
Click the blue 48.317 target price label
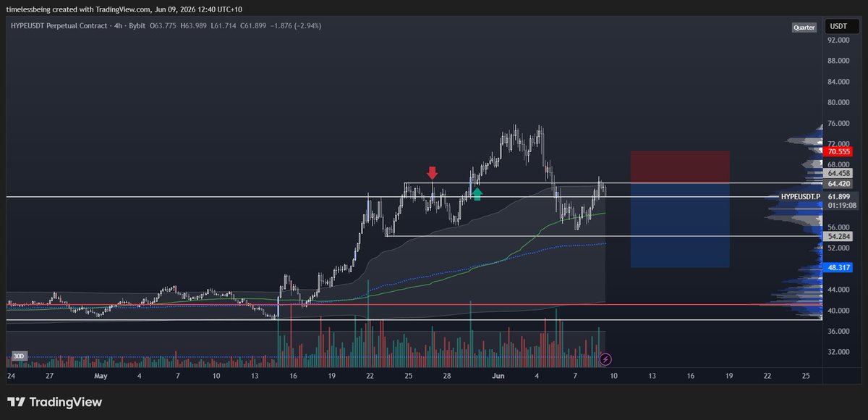tap(838, 267)
